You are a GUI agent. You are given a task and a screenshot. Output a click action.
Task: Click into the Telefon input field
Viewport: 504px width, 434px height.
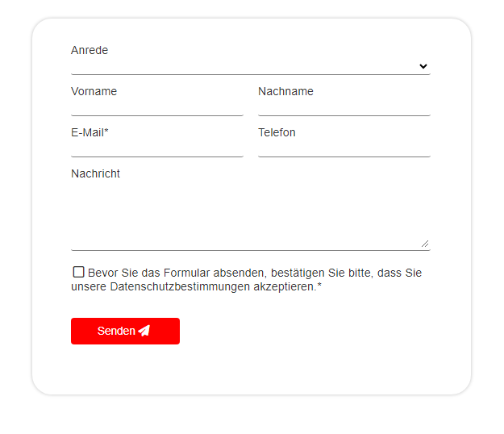tap(344, 148)
